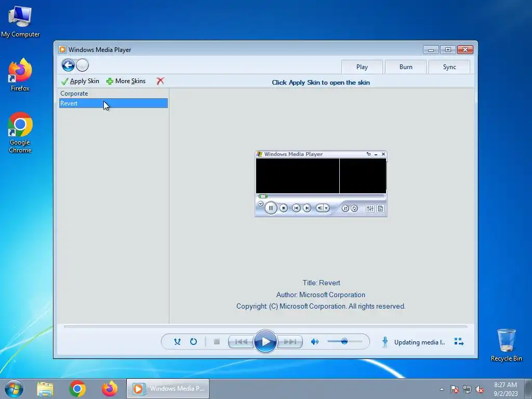
Task: Apply the selected skin with Apply Skin
Action: (x=80, y=81)
